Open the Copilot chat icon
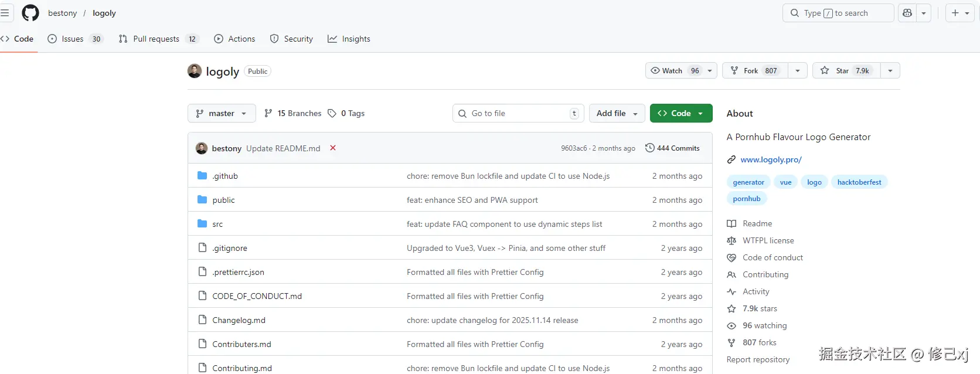This screenshot has height=374, width=980. 907,13
